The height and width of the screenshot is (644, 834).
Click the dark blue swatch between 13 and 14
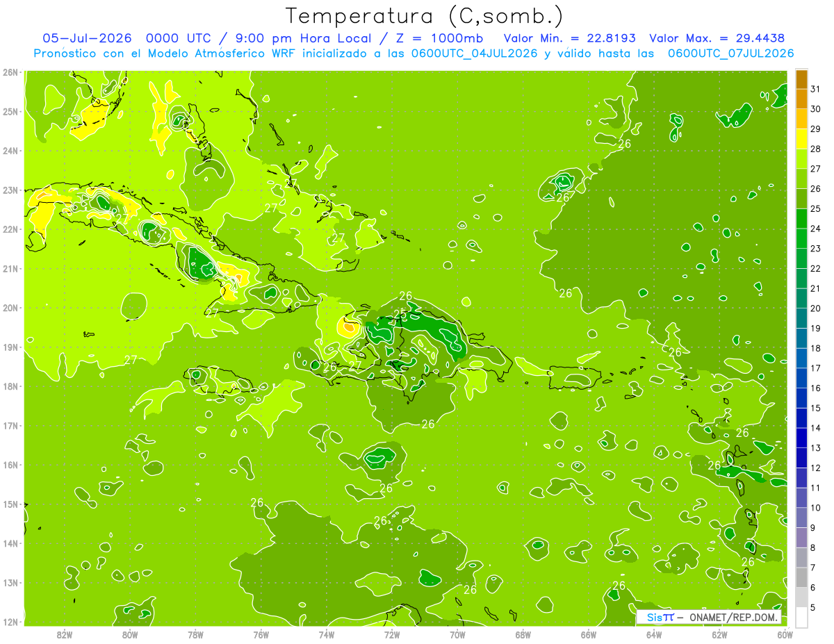coord(801,438)
